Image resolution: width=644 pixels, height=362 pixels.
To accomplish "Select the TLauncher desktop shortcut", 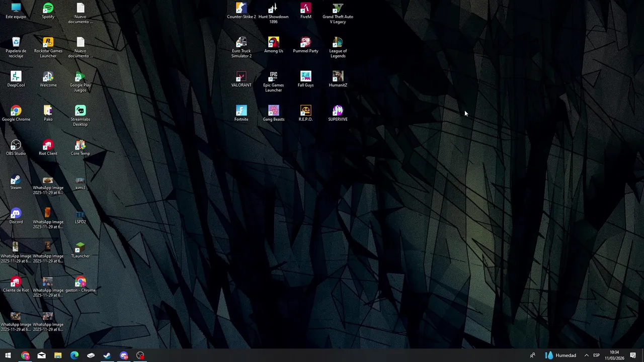I will click(80, 250).
